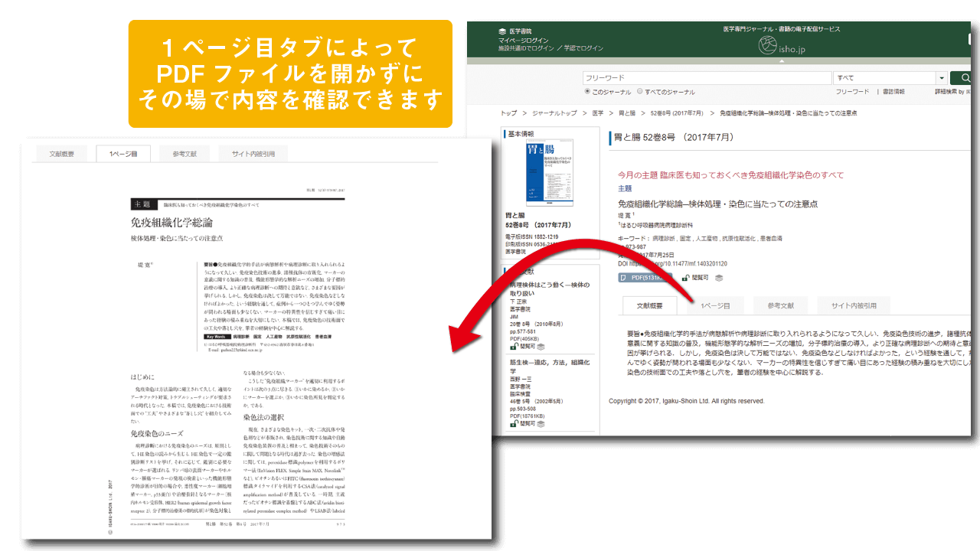Image resolution: width=980 pixels, height=551 pixels.
Task: Click the フリーワード search field
Action: (x=707, y=77)
